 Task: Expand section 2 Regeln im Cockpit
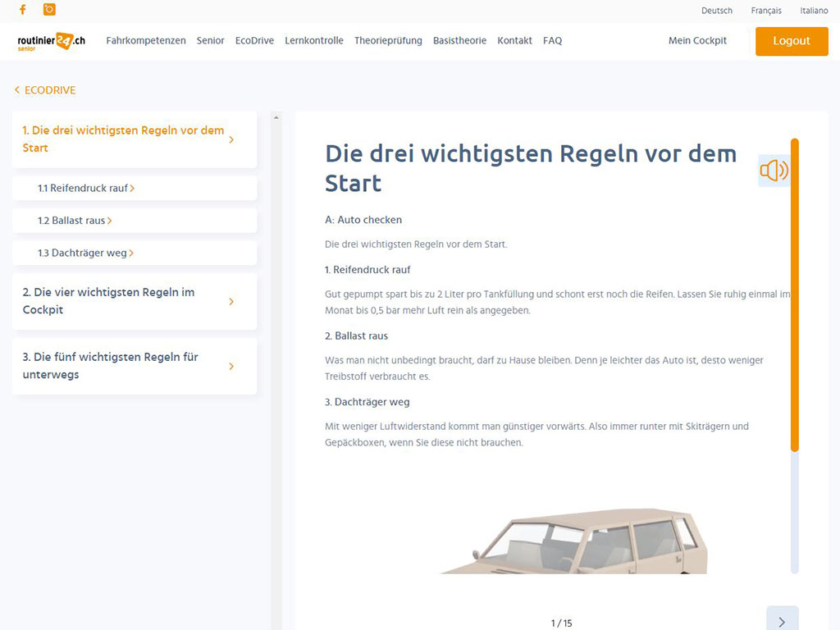(x=134, y=301)
